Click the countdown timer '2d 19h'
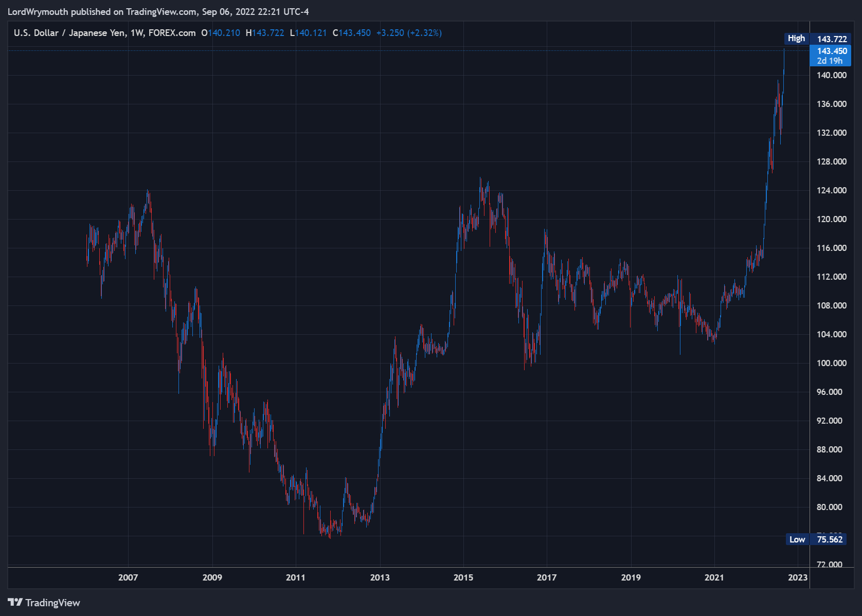 pos(830,61)
